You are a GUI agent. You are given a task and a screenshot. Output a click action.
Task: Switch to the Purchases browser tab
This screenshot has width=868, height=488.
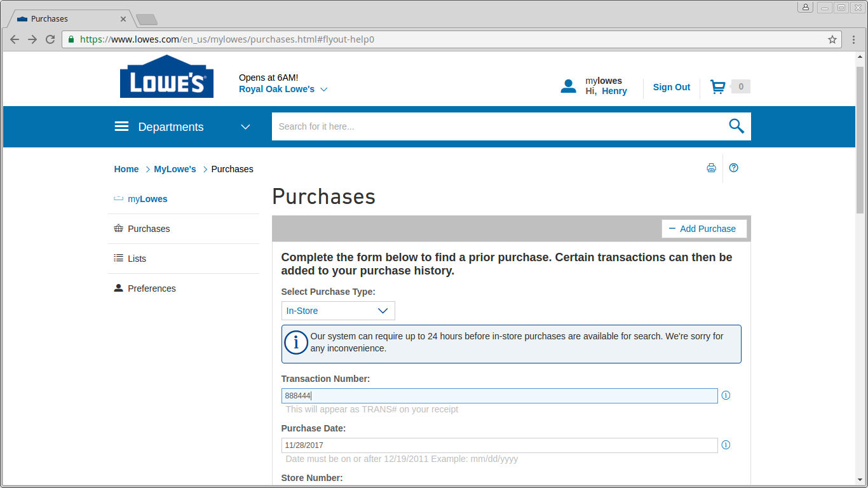(64, 18)
